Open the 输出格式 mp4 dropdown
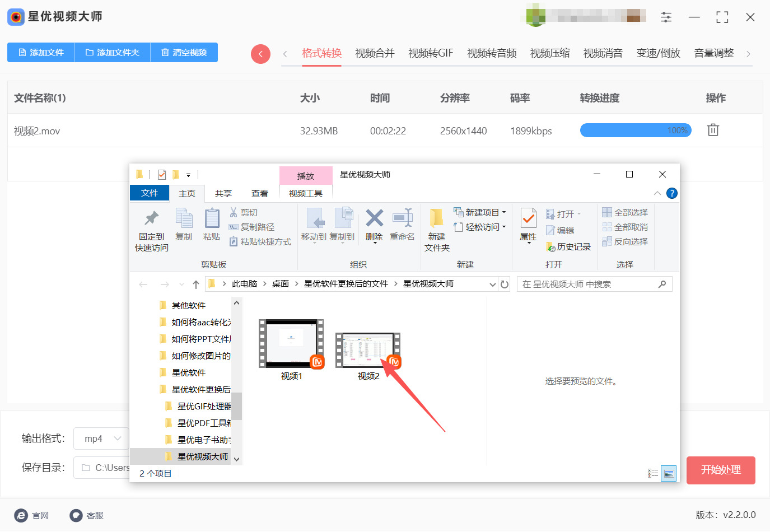The image size is (770, 532). coord(101,438)
